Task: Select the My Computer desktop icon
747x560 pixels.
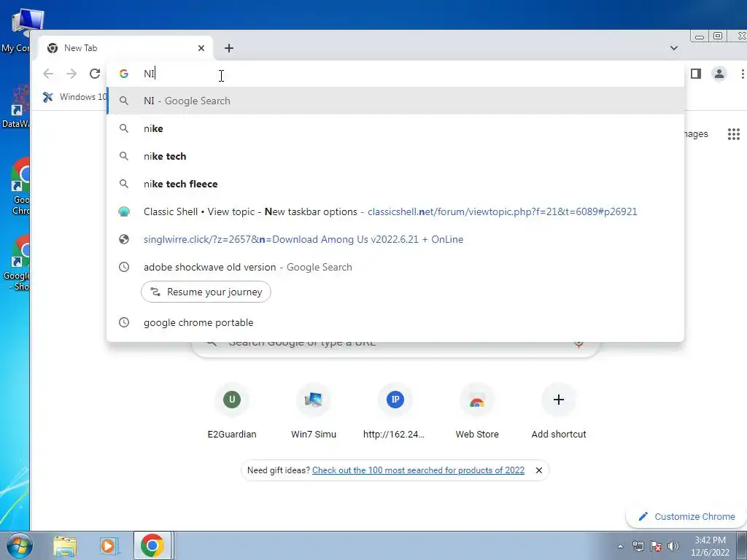Action: [x=16, y=31]
